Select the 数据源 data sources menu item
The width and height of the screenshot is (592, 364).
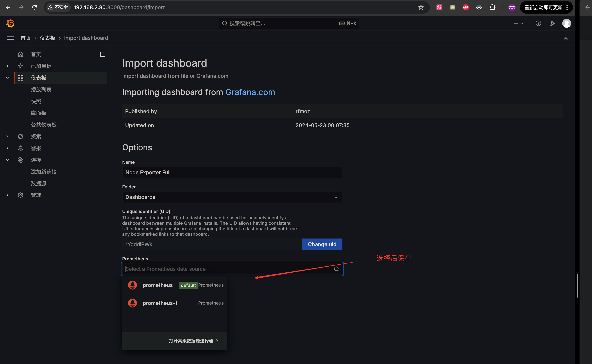39,183
